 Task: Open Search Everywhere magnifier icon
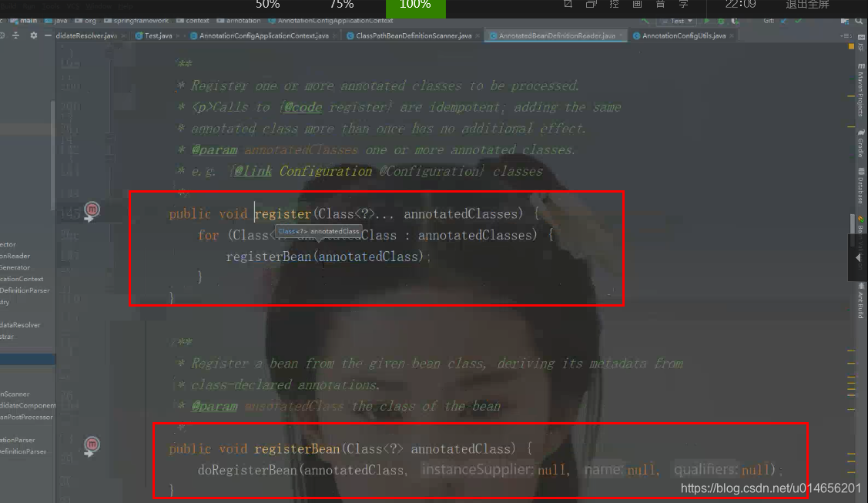859,21
